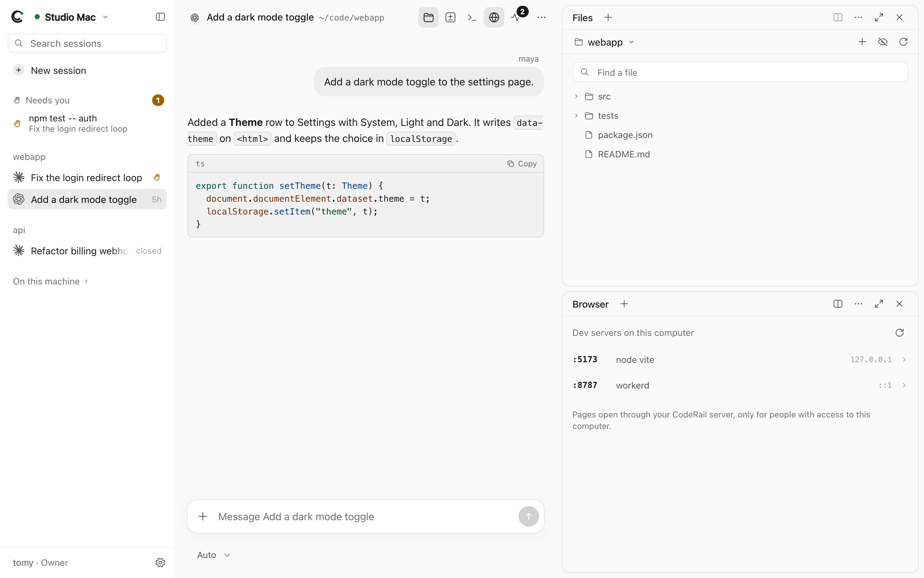Open settings gear in sidebar footer
Image resolution: width=924 pixels, height=578 pixels.
[x=160, y=562]
